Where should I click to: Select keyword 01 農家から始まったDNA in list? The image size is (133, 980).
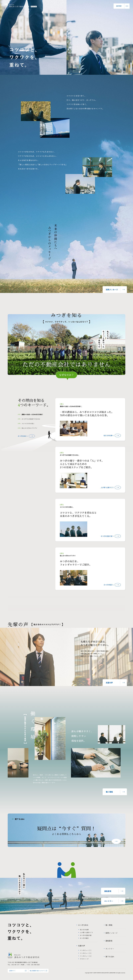[30, 414]
